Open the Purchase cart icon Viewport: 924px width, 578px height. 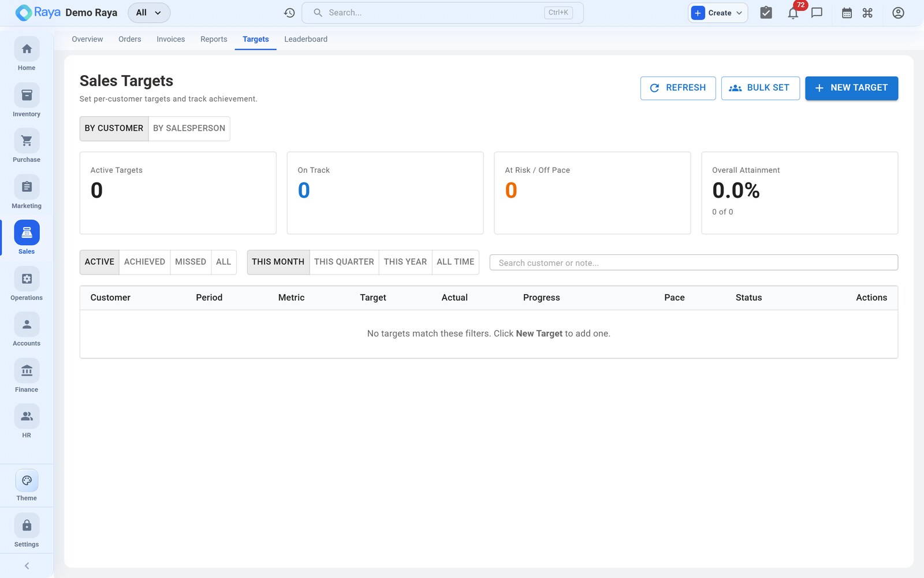[x=27, y=141]
